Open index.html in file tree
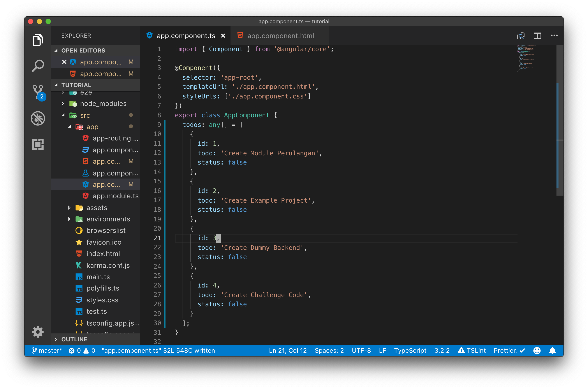This screenshot has width=588, height=389. 96,254
